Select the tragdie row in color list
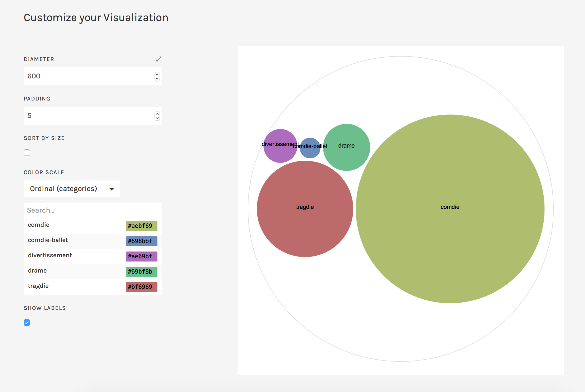 point(93,287)
